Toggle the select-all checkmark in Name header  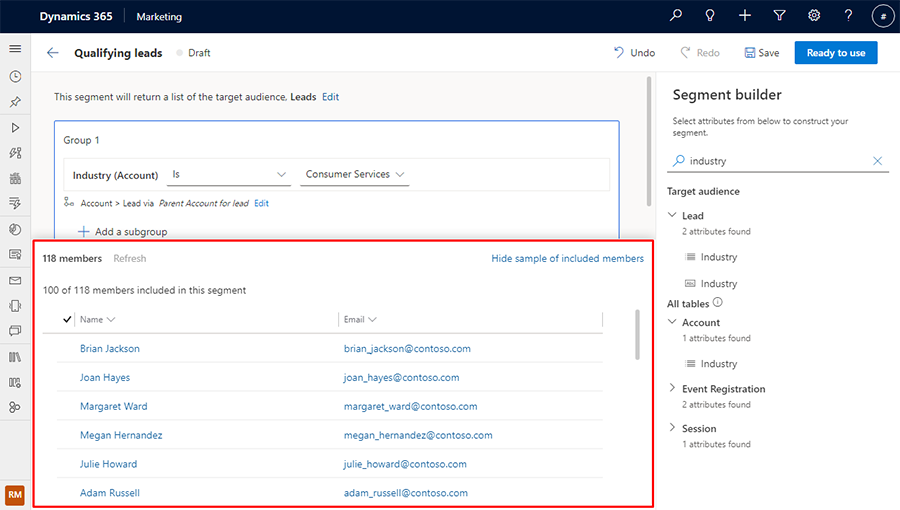pos(67,320)
